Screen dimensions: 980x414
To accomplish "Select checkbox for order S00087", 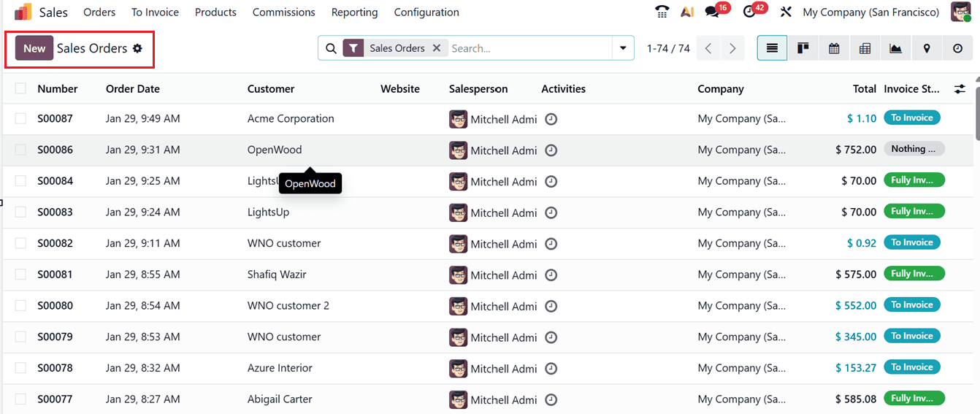I will point(20,118).
